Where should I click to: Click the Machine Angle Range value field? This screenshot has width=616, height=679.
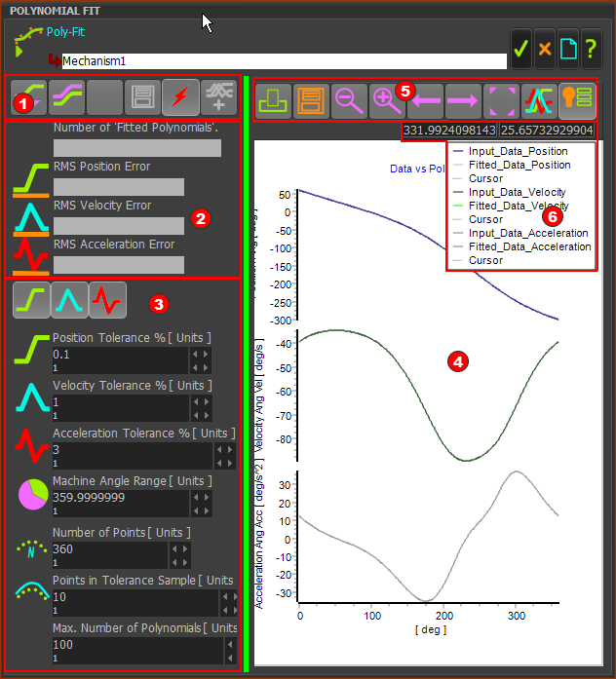(x=121, y=503)
